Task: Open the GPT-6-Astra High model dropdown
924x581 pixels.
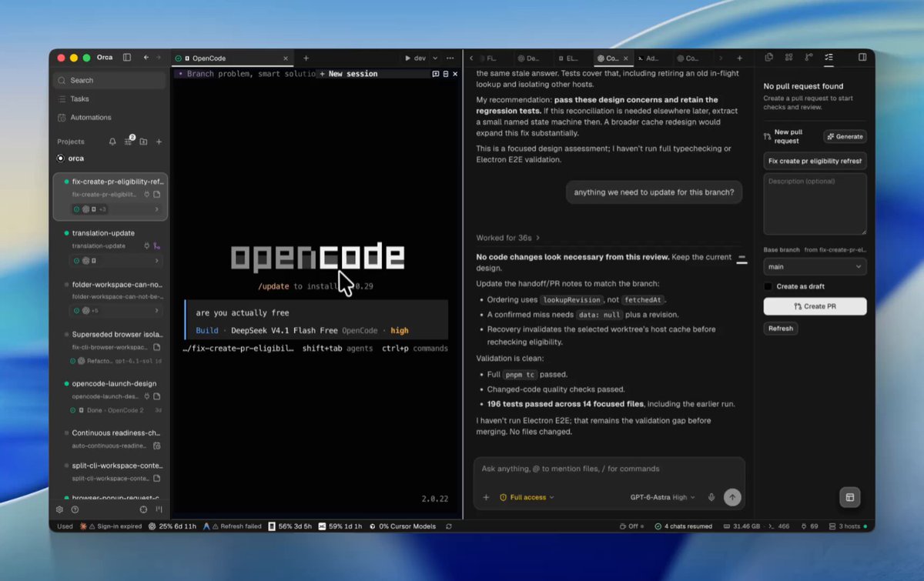Action: (x=662, y=498)
